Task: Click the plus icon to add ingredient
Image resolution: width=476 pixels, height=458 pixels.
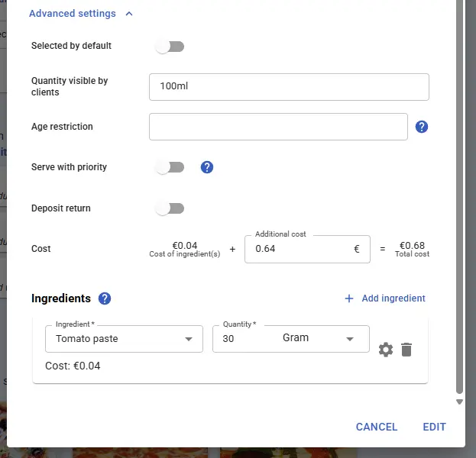Action: pos(349,298)
